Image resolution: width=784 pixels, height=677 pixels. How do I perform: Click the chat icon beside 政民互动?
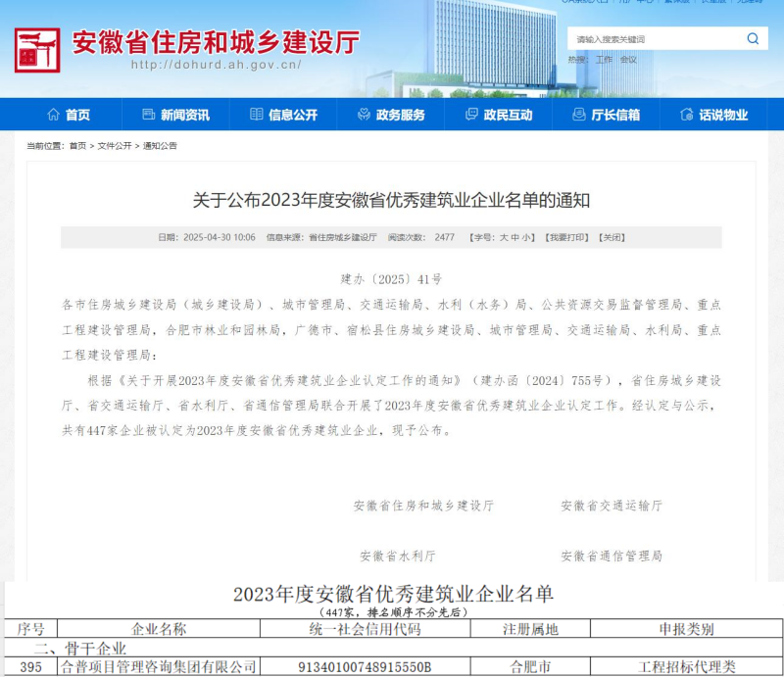(471, 115)
